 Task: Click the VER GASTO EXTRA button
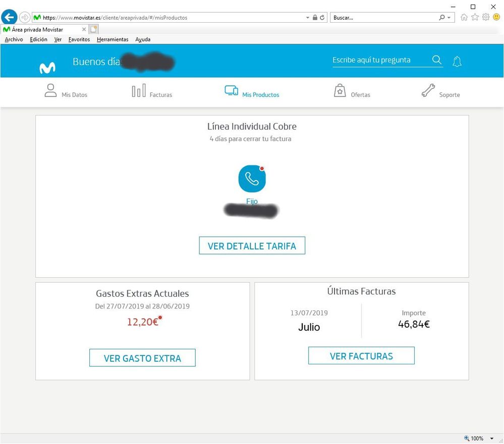[142, 358]
